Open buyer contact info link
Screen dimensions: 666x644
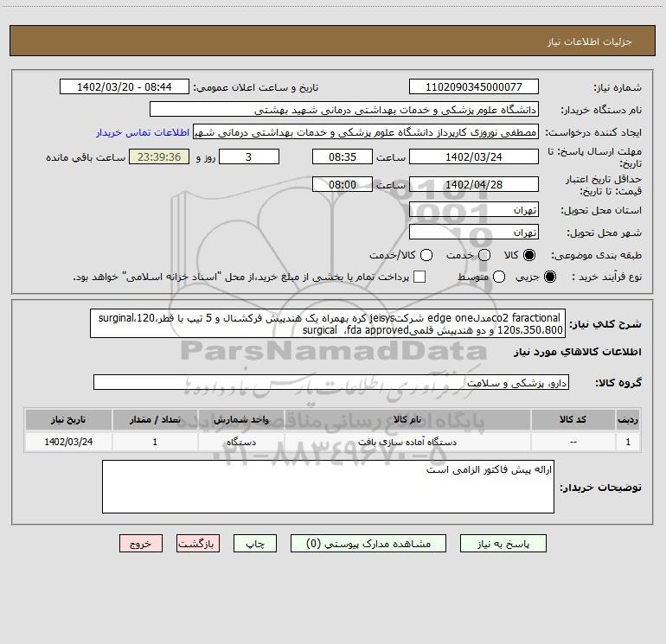pyautogui.click(x=143, y=132)
